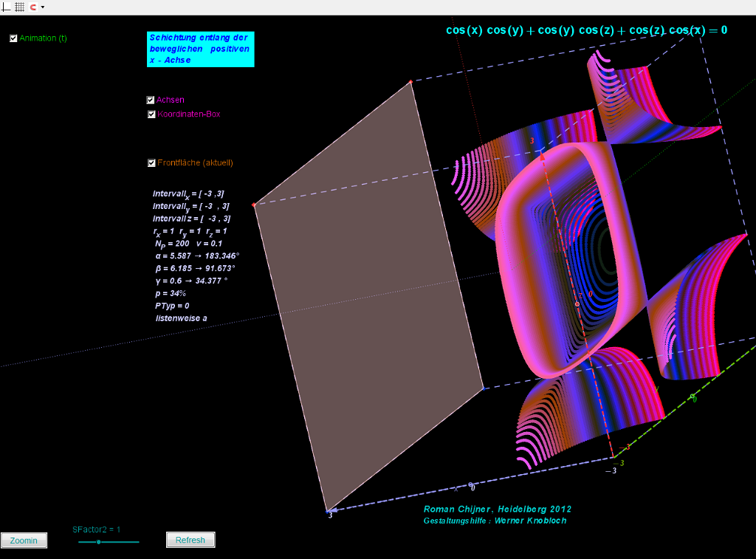
Task: Hide Frontfläche (aktuell) via its checkbox
Action: pyautogui.click(x=151, y=163)
